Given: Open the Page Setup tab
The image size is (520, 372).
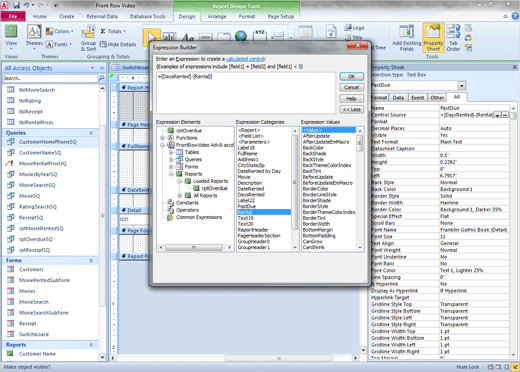Looking at the screenshot, I should point(281,16).
